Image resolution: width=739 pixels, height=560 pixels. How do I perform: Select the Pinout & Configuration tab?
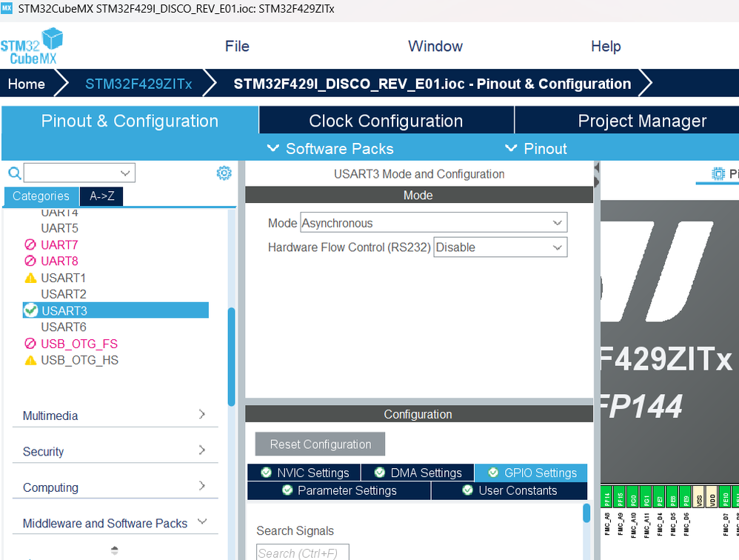coord(130,121)
